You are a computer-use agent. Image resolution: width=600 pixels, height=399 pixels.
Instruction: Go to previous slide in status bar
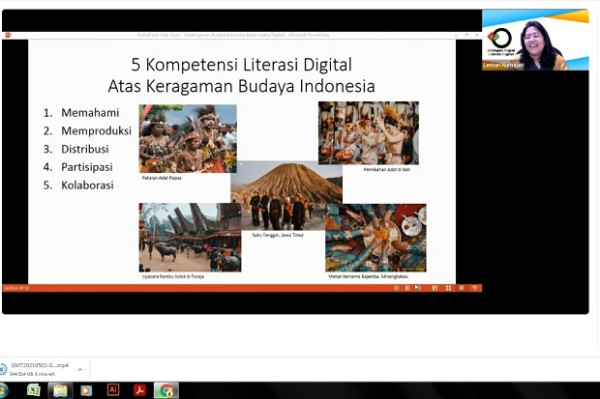point(396,288)
